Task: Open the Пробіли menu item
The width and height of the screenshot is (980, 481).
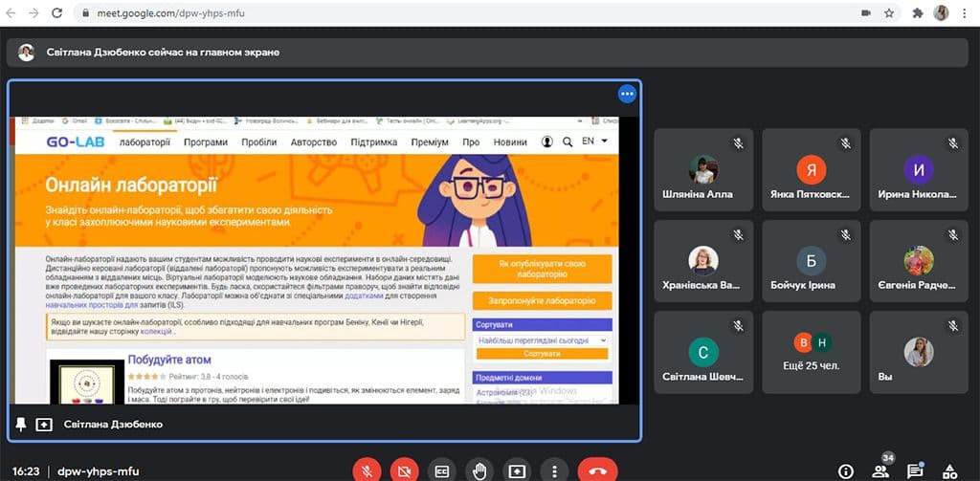Action: pyautogui.click(x=259, y=142)
